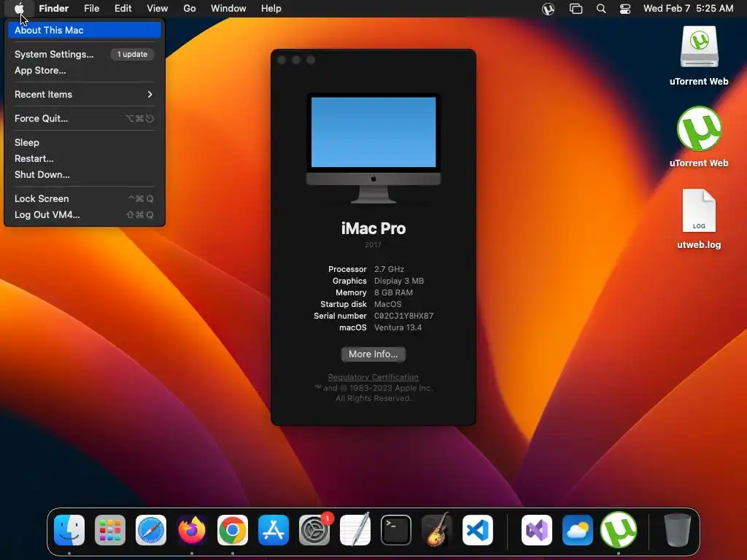This screenshot has width=747, height=560.
Task: Launch Terminal from the dock
Action: (x=396, y=529)
